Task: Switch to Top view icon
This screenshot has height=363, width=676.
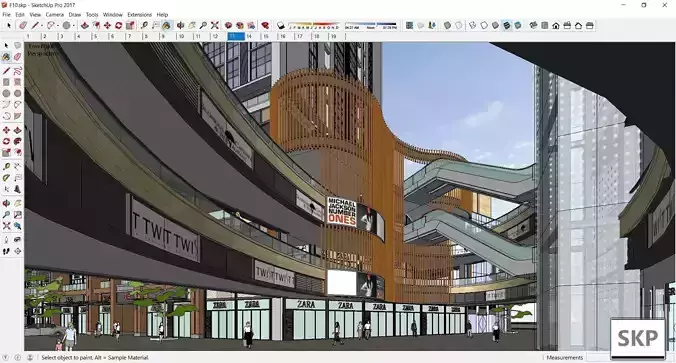Action: click(x=545, y=25)
